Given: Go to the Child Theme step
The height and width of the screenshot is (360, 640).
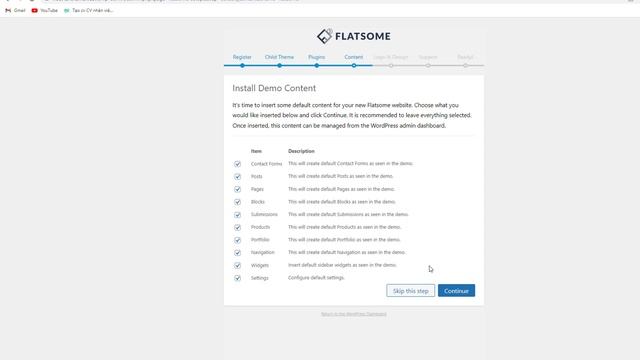Looking at the screenshot, I should click(x=279, y=57).
